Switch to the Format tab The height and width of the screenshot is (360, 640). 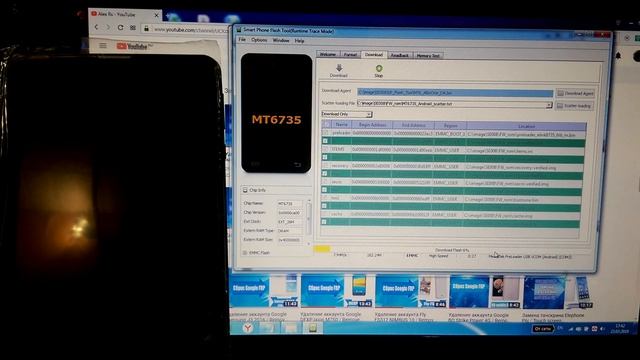point(350,55)
